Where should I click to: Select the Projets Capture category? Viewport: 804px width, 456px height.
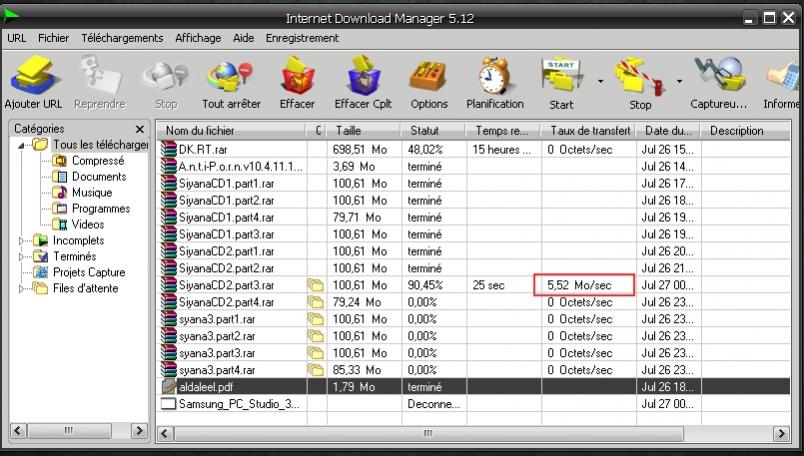89,272
